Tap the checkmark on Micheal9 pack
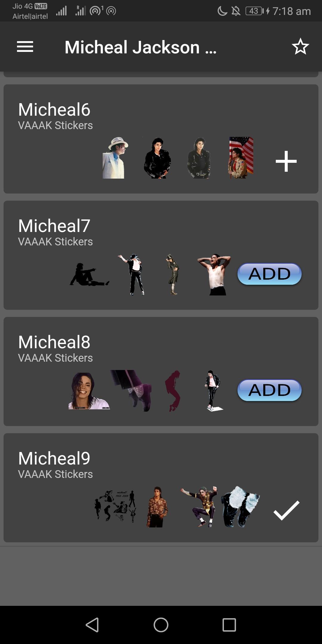Image resolution: width=322 pixels, height=644 pixels. [x=286, y=511]
